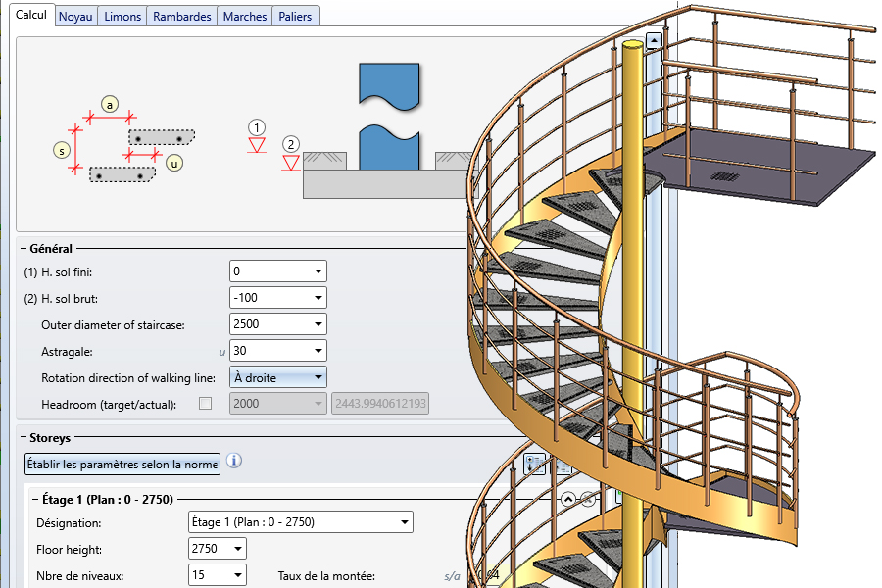Open the Astragale value dropdown

click(x=318, y=351)
